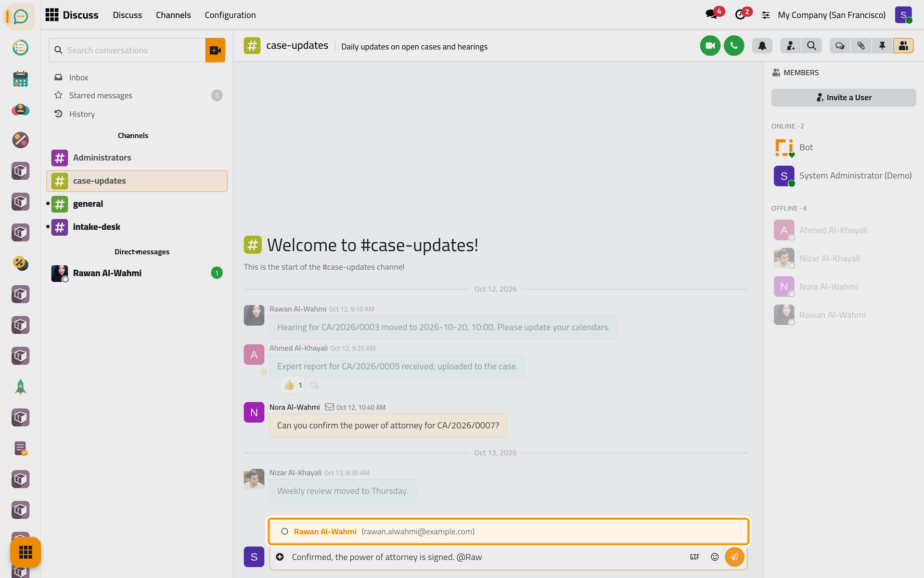Add a reaction to Ahmed's message
Viewport: 924px width, 578px height.
[314, 385]
